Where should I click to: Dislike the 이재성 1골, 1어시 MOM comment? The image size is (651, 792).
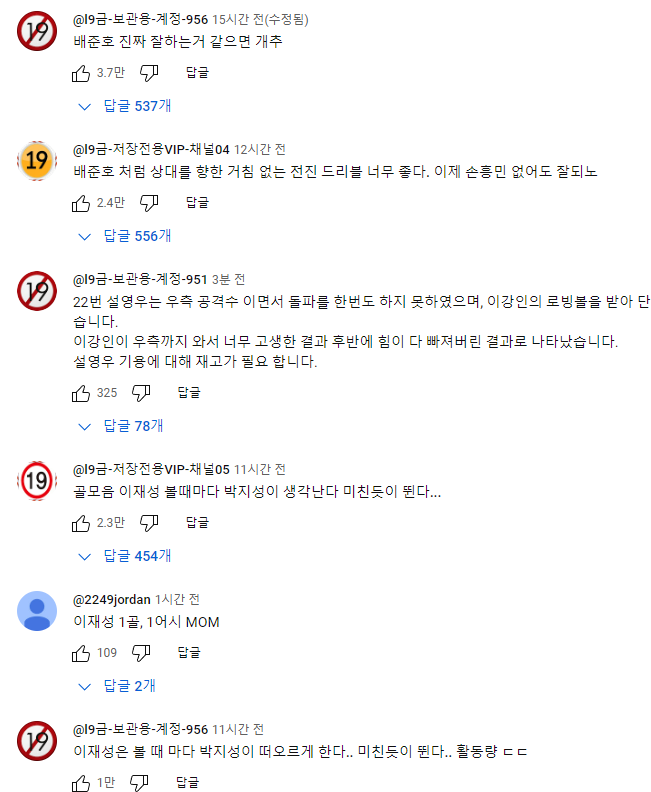[x=141, y=653]
